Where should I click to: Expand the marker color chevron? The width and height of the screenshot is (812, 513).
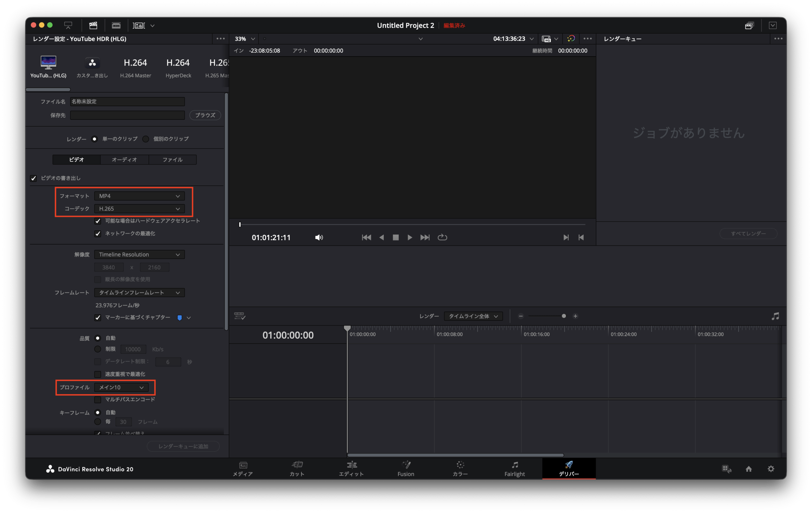click(189, 317)
